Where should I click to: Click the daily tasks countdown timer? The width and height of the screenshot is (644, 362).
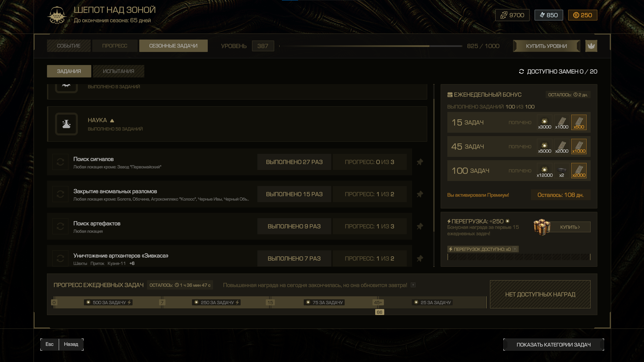pyautogui.click(x=180, y=285)
